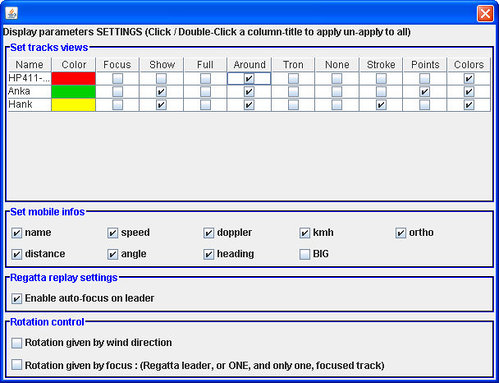Click the Tron column title

click(x=293, y=64)
